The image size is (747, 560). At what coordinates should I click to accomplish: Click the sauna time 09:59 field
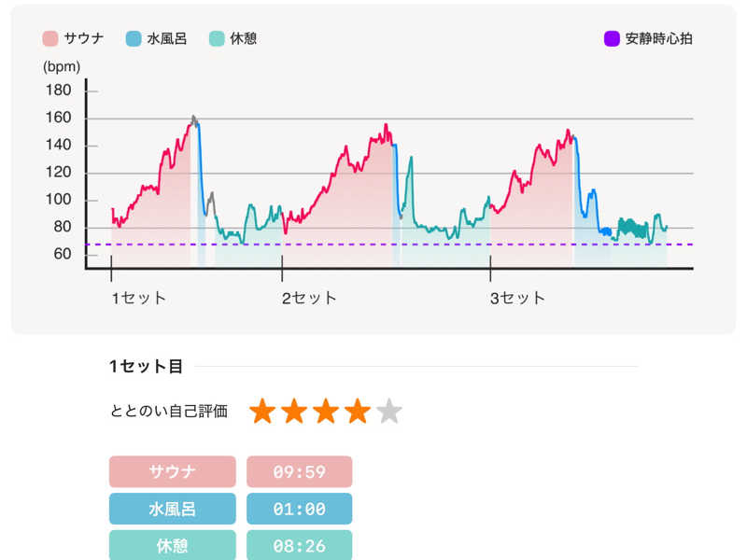(x=299, y=471)
